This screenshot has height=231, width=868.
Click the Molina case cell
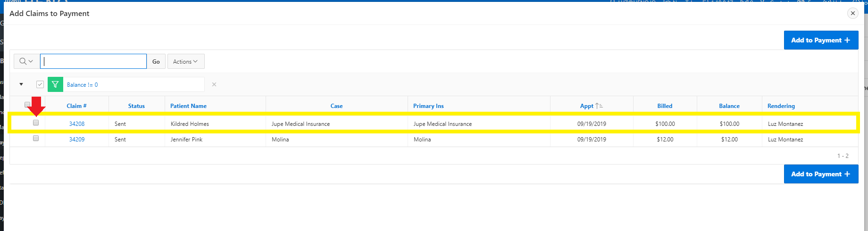(280, 140)
